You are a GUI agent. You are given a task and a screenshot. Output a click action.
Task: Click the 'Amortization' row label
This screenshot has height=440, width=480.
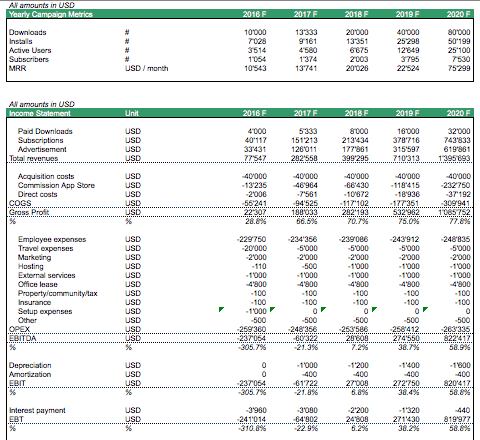click(30, 374)
